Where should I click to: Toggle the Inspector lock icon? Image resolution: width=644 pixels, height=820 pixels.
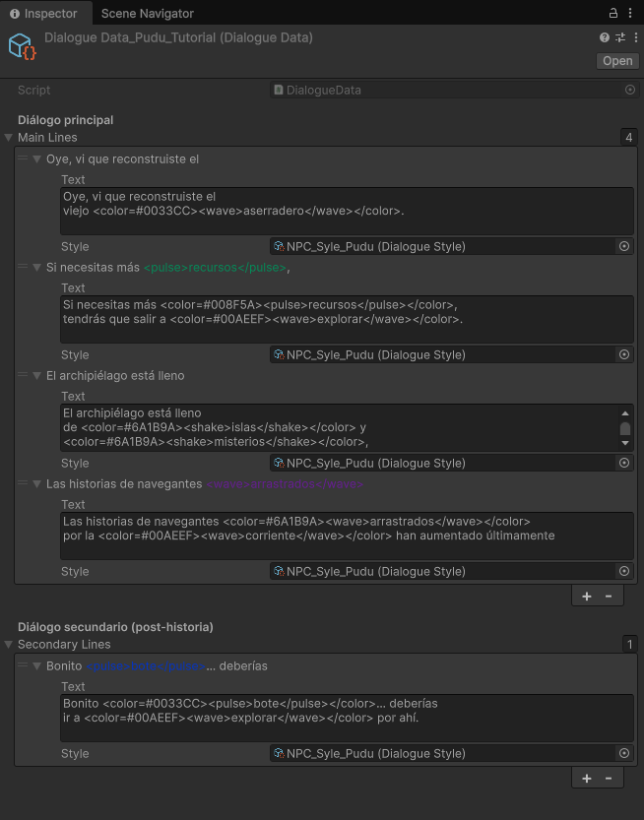(613, 13)
